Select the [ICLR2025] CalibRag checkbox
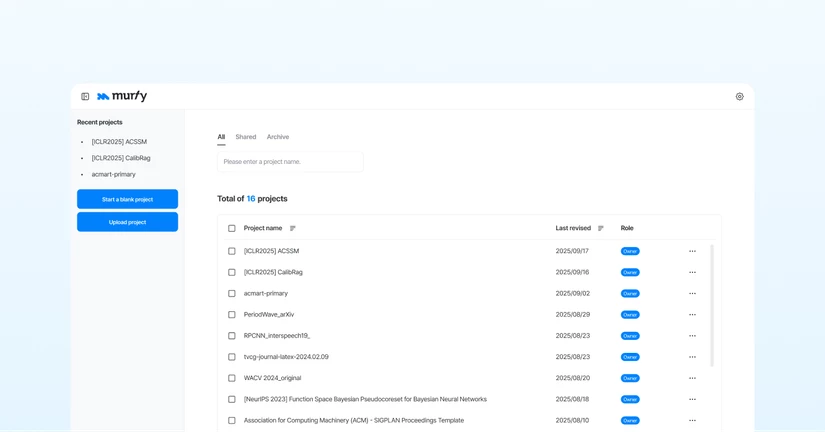 [232, 272]
